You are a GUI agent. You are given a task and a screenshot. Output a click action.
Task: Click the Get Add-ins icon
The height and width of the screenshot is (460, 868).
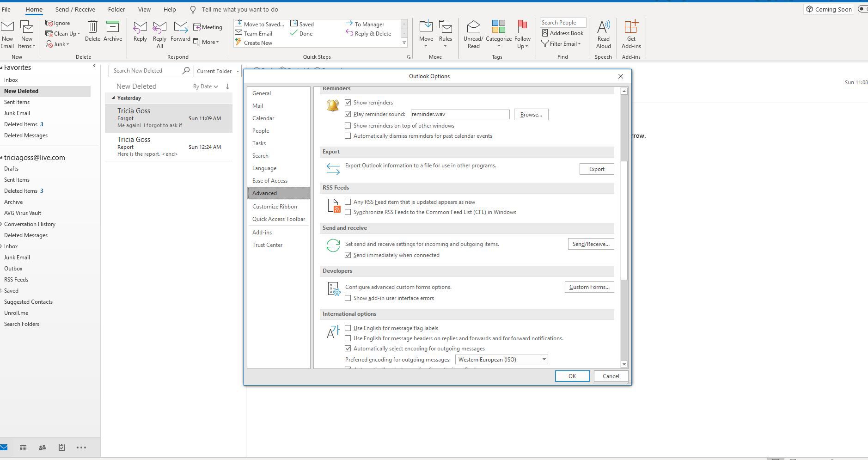631,27
